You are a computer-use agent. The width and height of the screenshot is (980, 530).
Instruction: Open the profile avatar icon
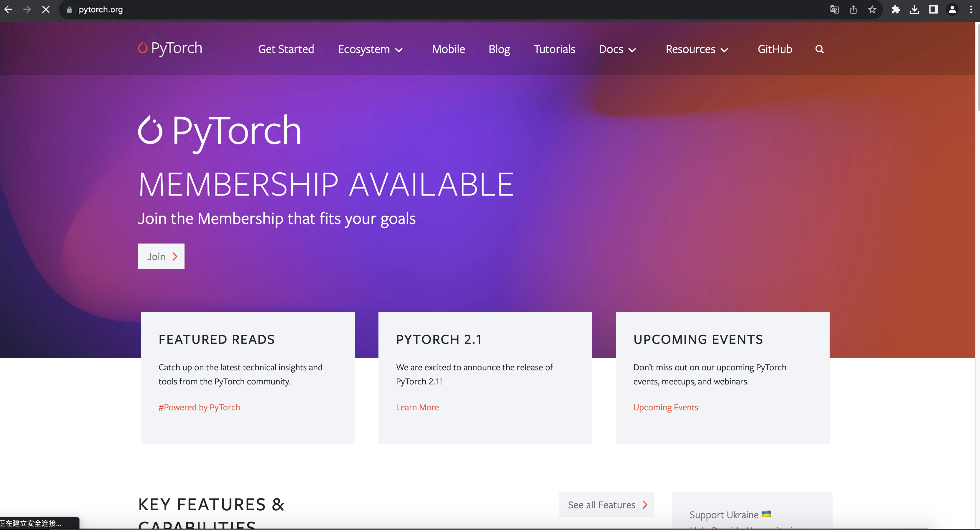[x=952, y=9]
